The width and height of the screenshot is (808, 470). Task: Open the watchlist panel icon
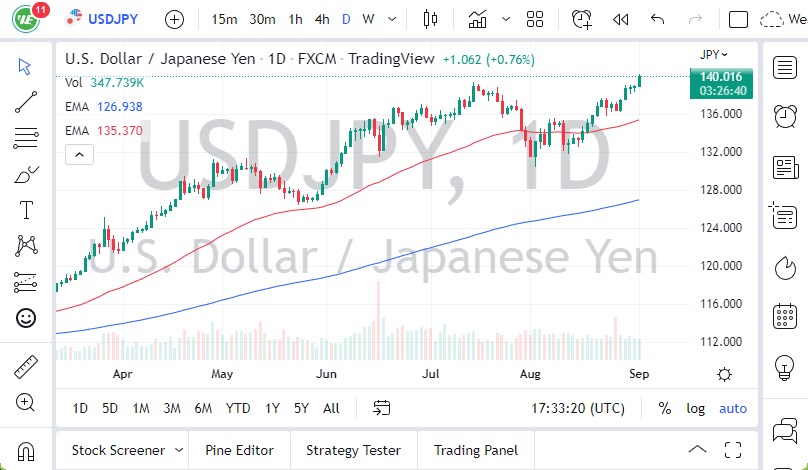(x=785, y=67)
